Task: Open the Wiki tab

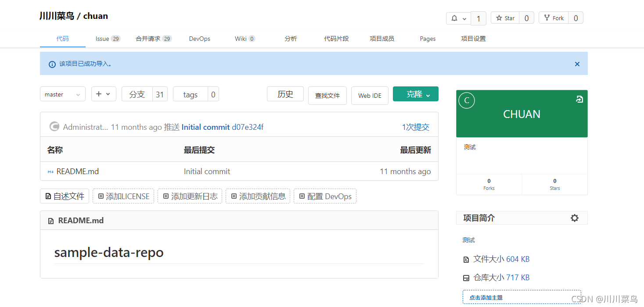Action: point(245,39)
